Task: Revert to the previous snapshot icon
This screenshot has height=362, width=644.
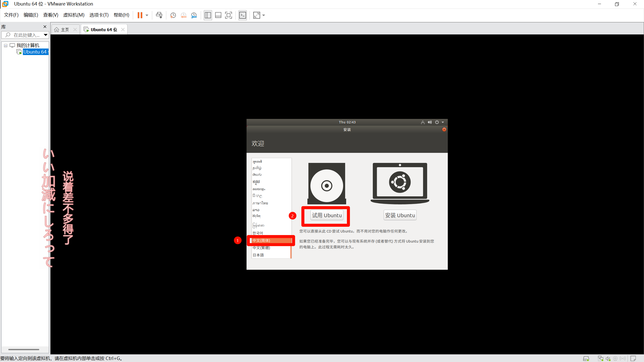Action: (x=183, y=15)
